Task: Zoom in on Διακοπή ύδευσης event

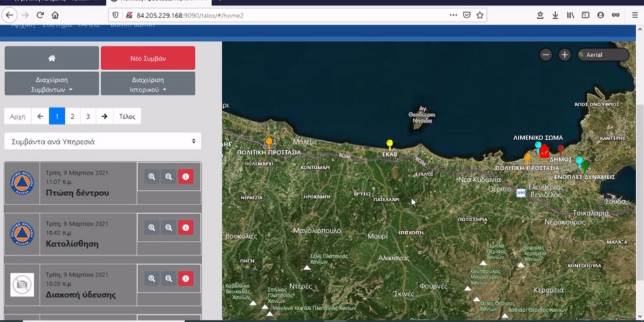Action: 152,279
